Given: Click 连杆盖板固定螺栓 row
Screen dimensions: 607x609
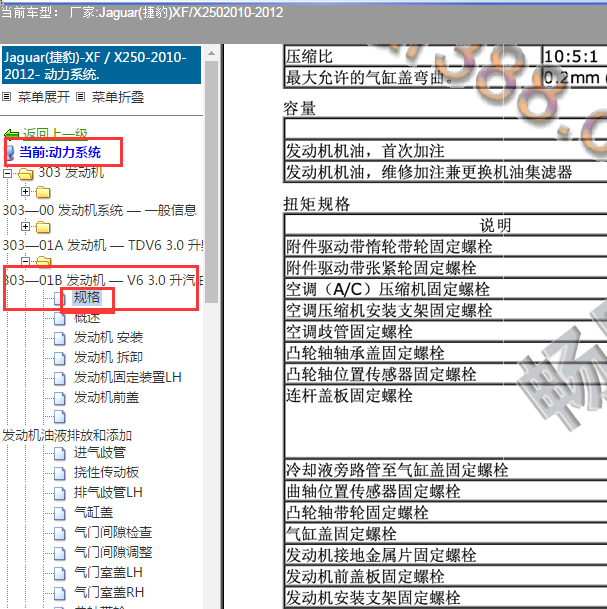Looking at the screenshot, I should tap(446, 422).
